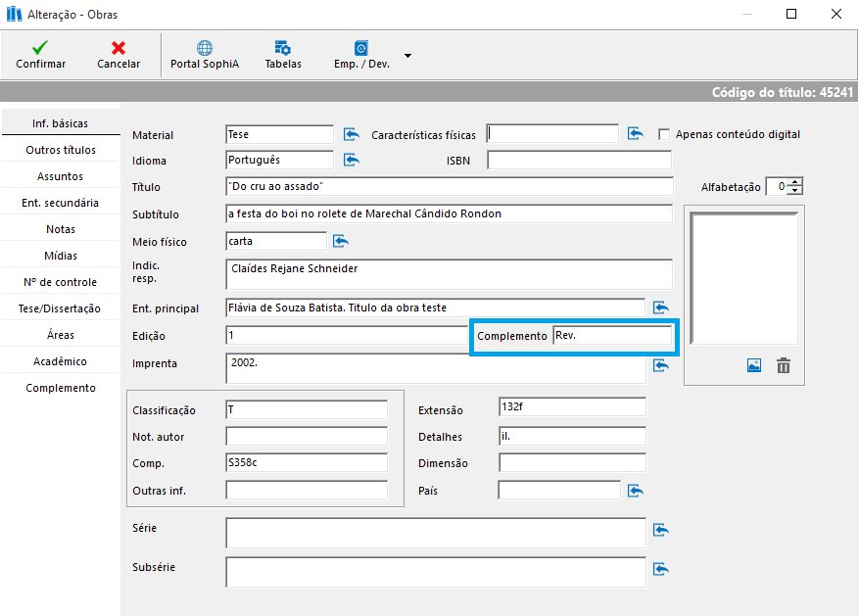This screenshot has height=616, width=859.
Task: Open the Áreas tab
Action: [61, 335]
